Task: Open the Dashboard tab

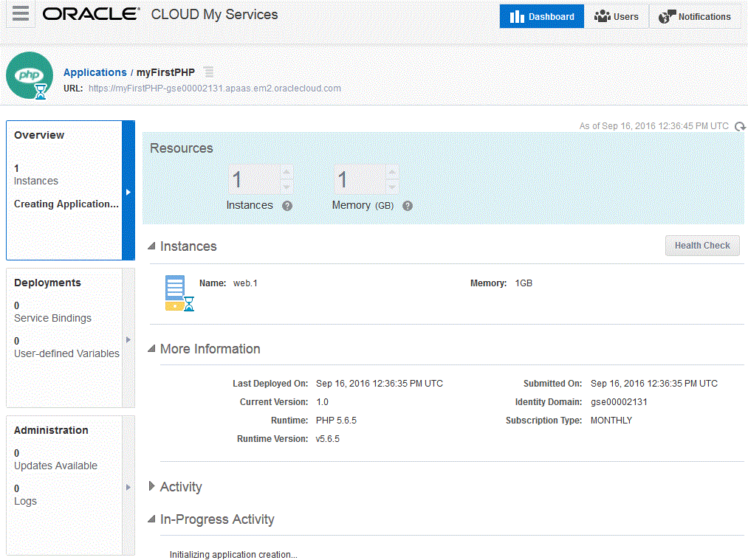Action: [x=541, y=17]
